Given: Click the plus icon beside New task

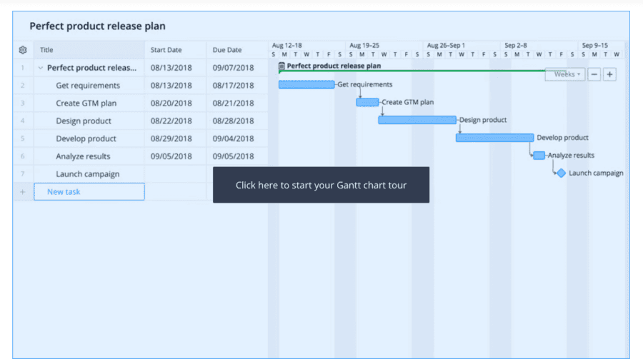Looking at the screenshot, I should click(23, 191).
